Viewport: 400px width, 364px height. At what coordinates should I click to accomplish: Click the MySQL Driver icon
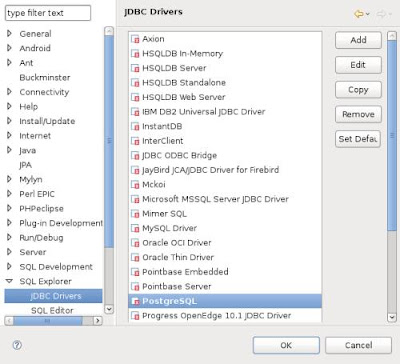pyautogui.click(x=135, y=228)
